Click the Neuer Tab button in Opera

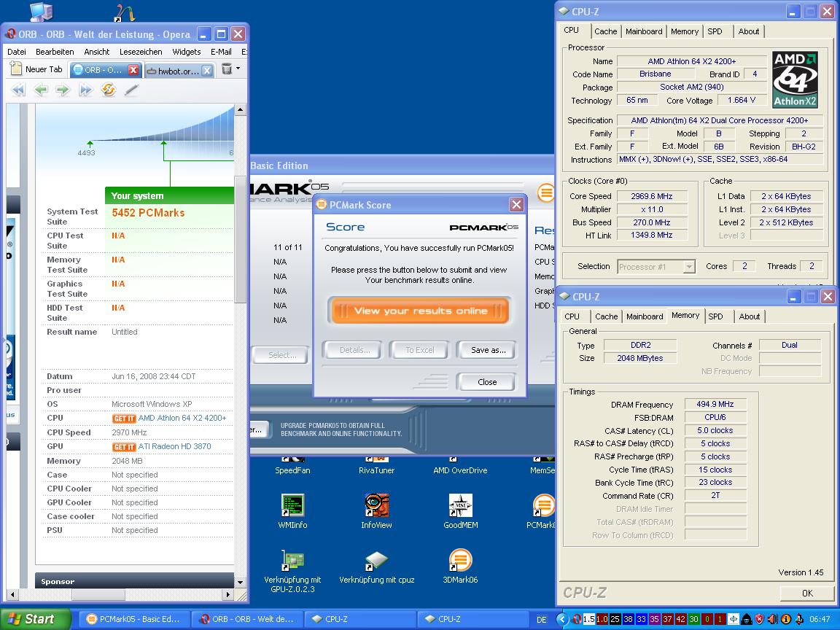click(37, 69)
